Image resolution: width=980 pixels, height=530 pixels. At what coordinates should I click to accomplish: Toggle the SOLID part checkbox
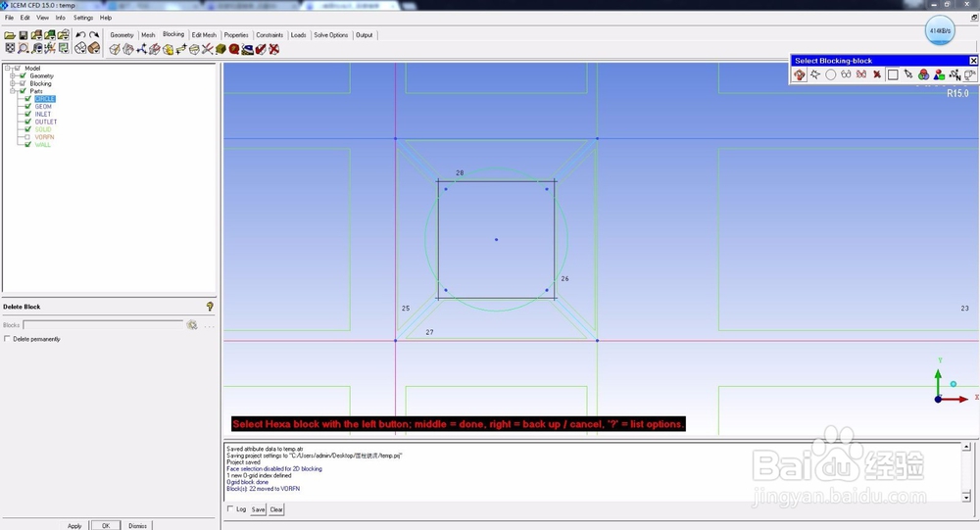28,128
